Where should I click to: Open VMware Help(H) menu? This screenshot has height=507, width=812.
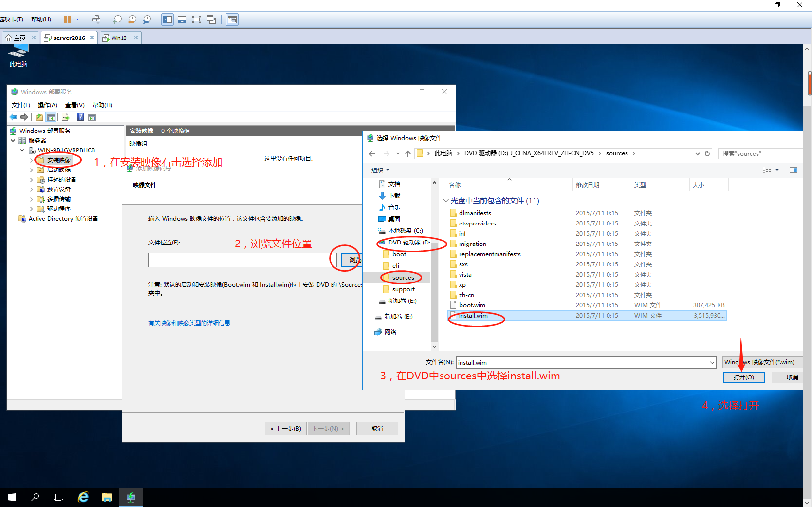[x=41, y=19]
